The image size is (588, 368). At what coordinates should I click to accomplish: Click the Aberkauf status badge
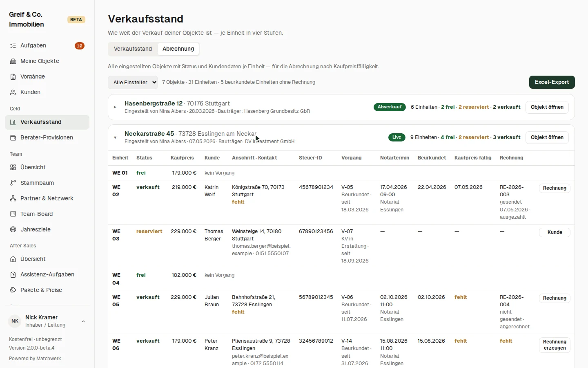[390, 107]
